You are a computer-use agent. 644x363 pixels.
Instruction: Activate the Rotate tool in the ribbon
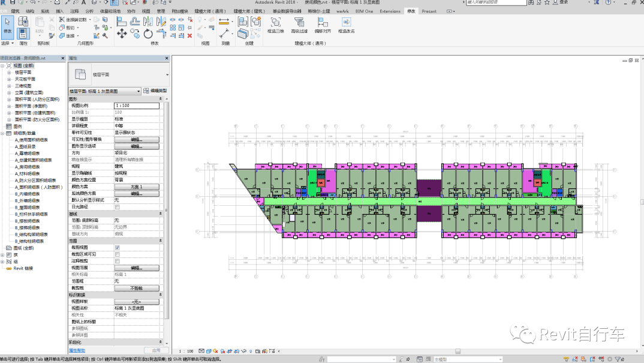[x=149, y=34]
